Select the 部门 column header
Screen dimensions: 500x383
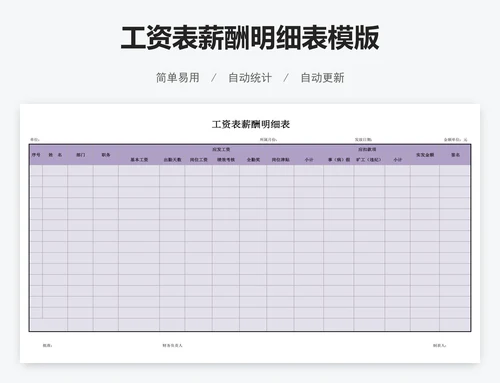click(x=80, y=155)
